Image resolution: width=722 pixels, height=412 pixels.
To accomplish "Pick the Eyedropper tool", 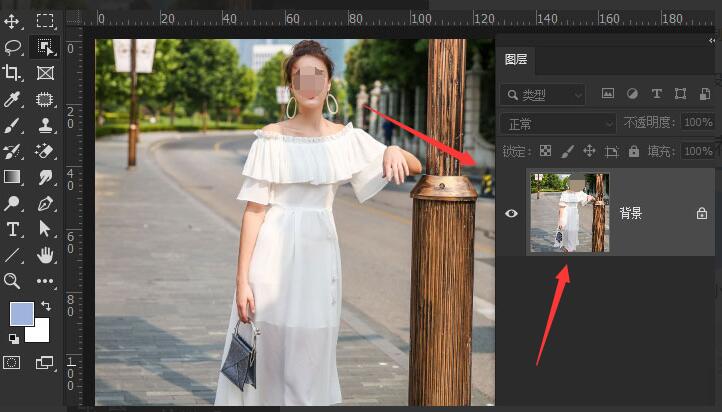I will coord(13,99).
